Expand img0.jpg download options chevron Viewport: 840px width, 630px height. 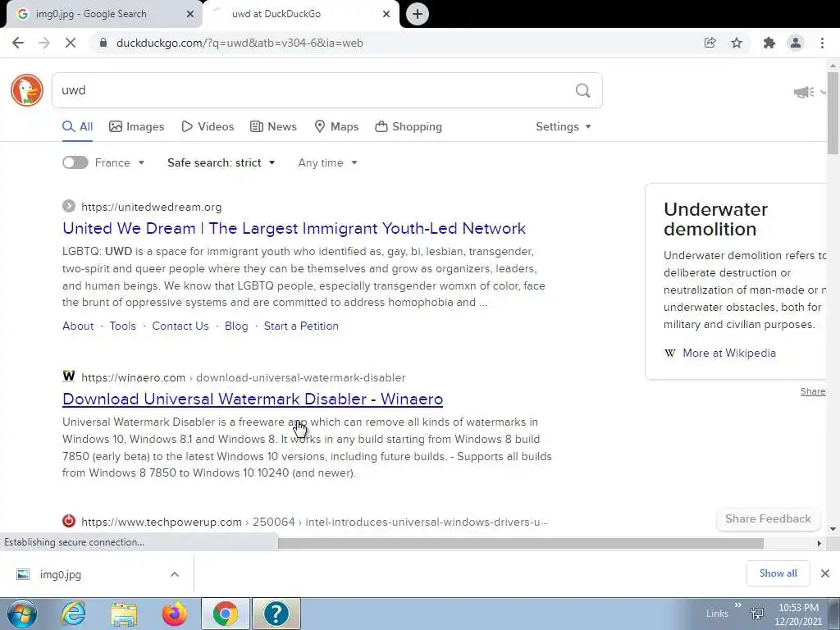pos(175,574)
